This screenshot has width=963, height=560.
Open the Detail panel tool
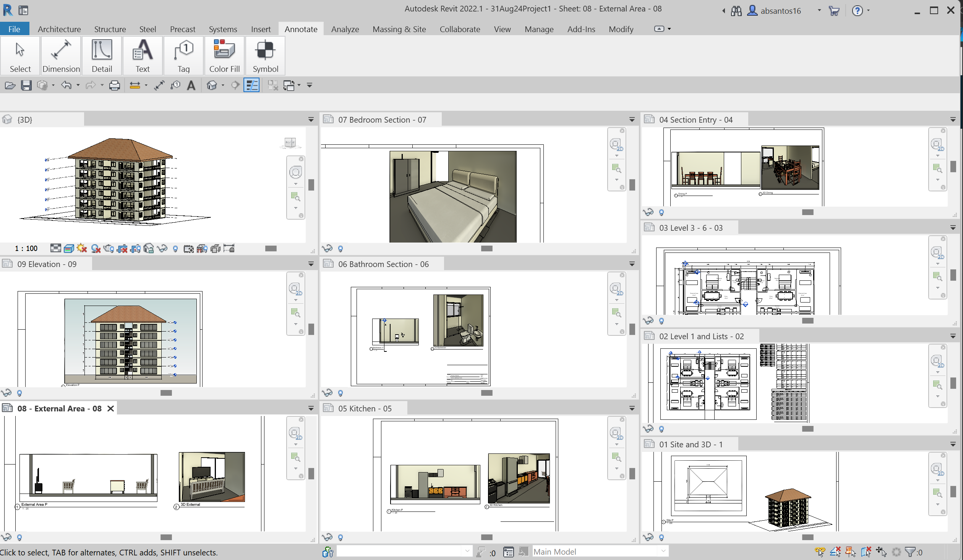click(x=102, y=56)
